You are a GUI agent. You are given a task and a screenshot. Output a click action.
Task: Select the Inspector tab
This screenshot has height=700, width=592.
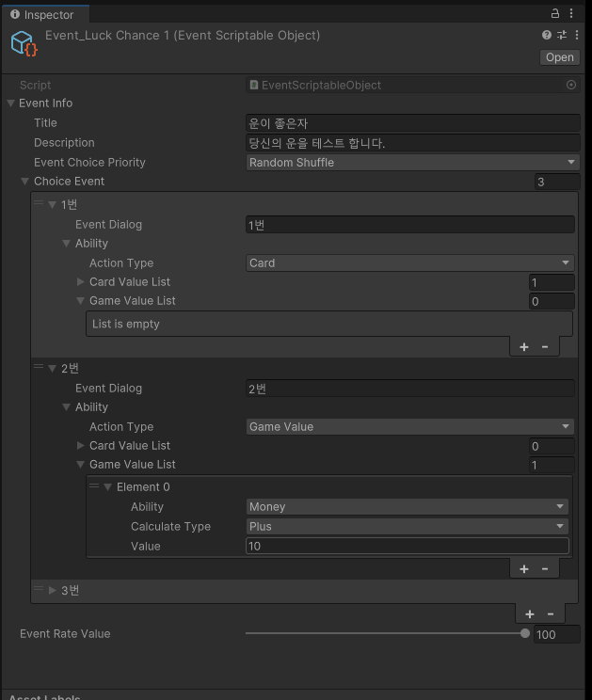(43, 15)
